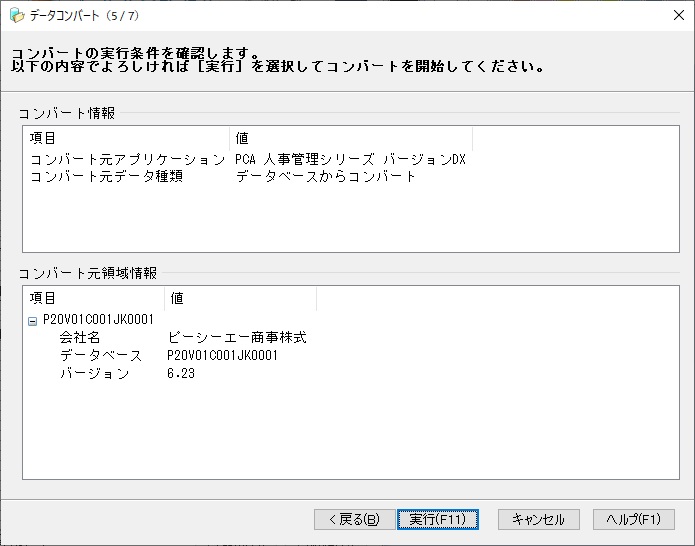Click the 値 column header in コンバート元領域情報

pyautogui.click(x=241, y=298)
